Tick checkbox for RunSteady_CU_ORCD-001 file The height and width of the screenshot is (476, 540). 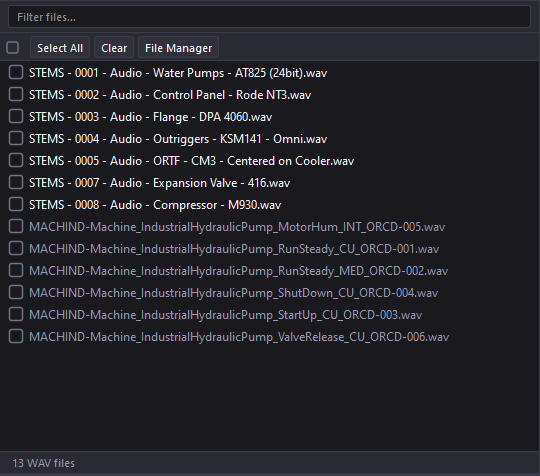[16, 248]
